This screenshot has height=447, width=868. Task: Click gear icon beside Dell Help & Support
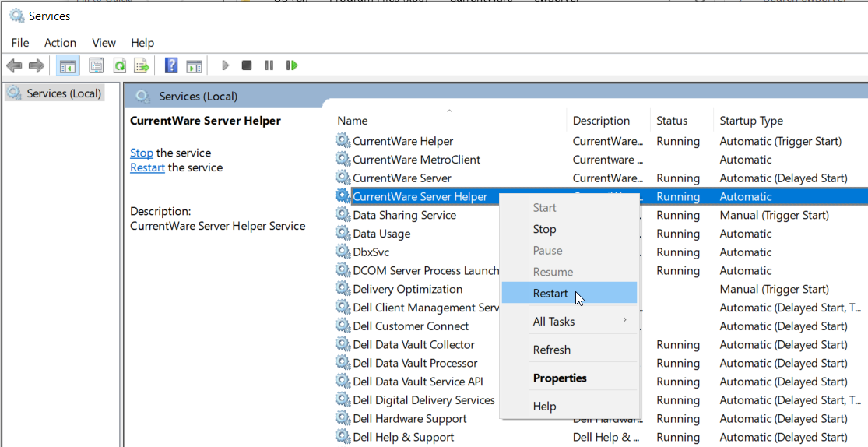[x=343, y=436]
